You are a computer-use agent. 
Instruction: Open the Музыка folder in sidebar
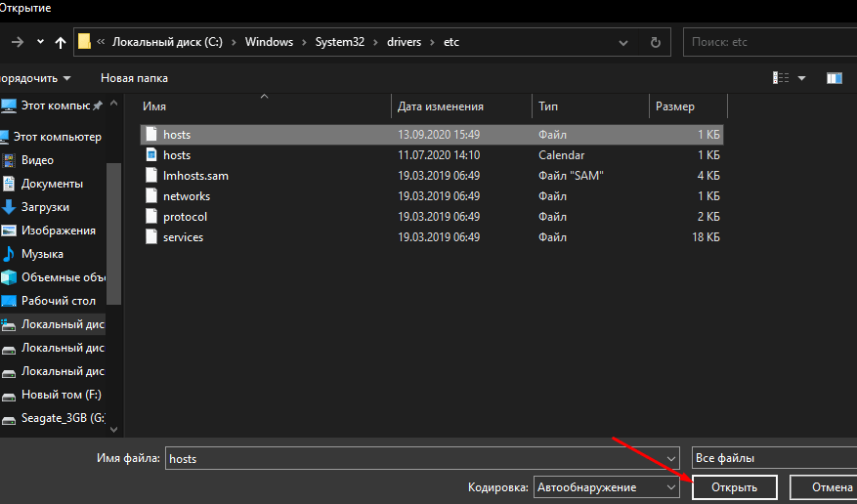42,254
